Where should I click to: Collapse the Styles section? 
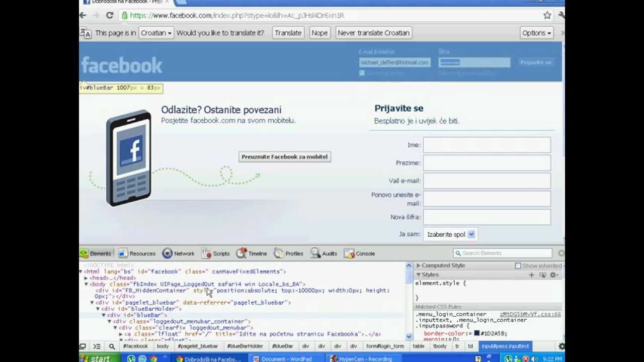(x=419, y=275)
